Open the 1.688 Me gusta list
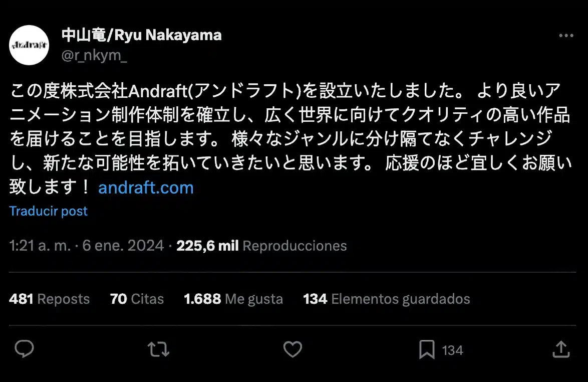This screenshot has width=588, height=382. click(233, 299)
